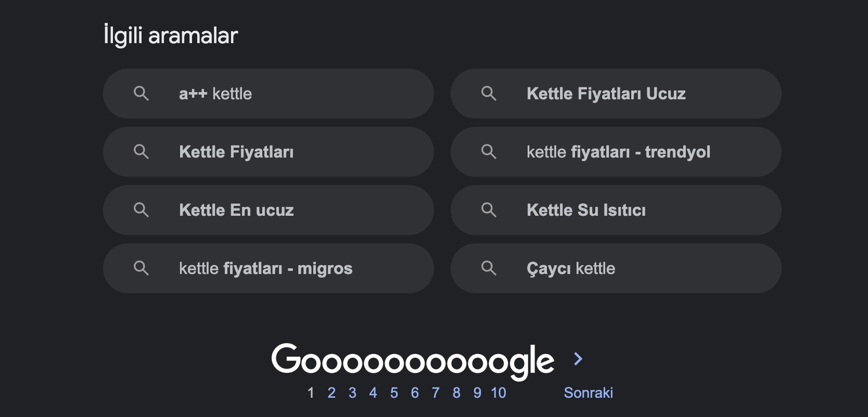Click magnifier icon next to "Kettle Su Isıtıcı"

[489, 210]
